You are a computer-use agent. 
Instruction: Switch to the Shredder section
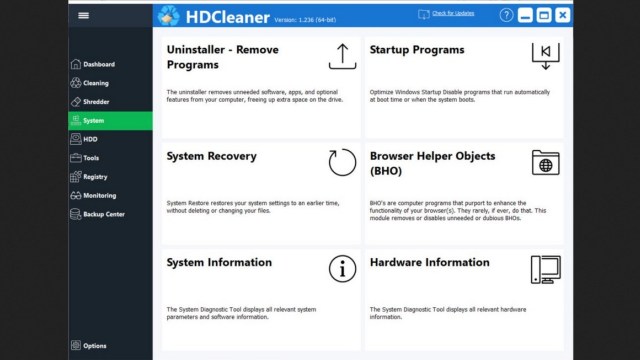point(96,102)
